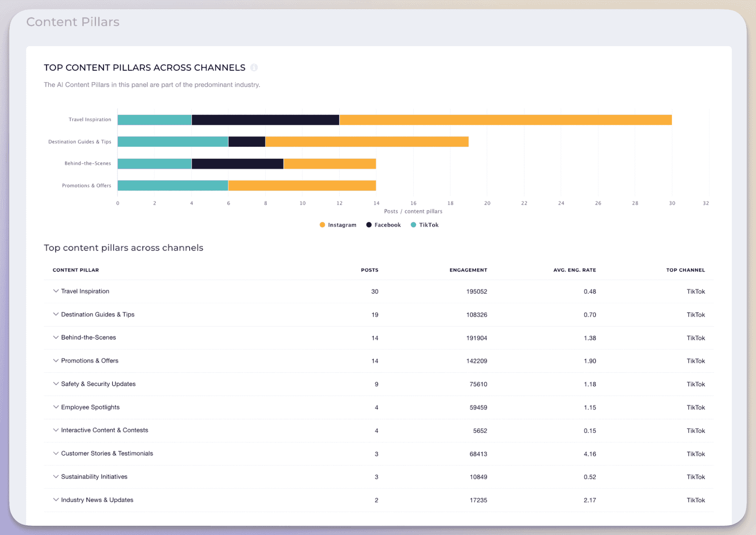Sort by the AVG. ENG. RATE column header
The height and width of the screenshot is (535, 756).
pyautogui.click(x=575, y=270)
